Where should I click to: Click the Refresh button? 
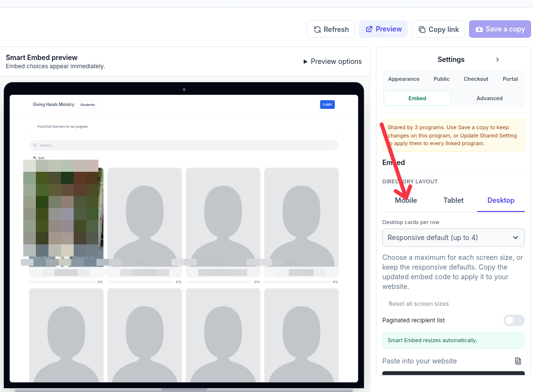tap(331, 29)
